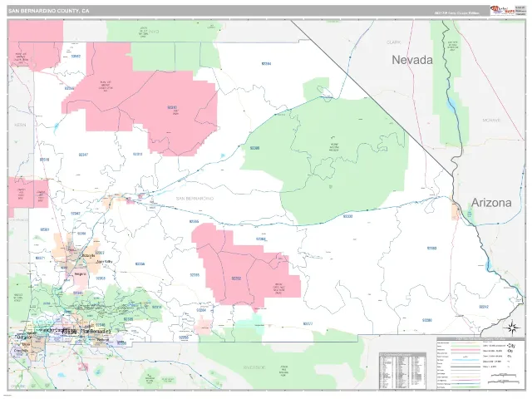Click ZIP code 92308 label
Viewport: 532px width, 399px height.
(x=101, y=278)
